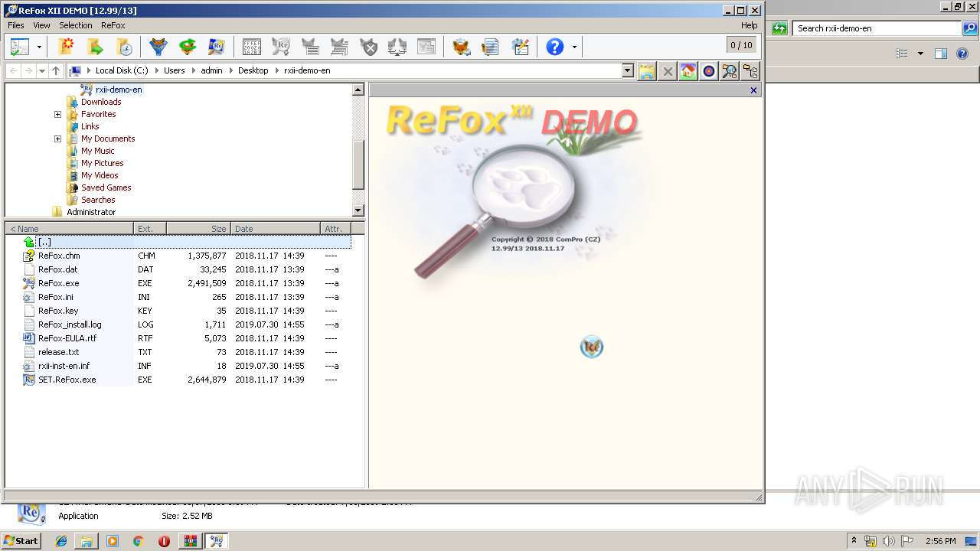This screenshot has height=551, width=980.
Task: Open Opera from taskbar
Action: (164, 541)
